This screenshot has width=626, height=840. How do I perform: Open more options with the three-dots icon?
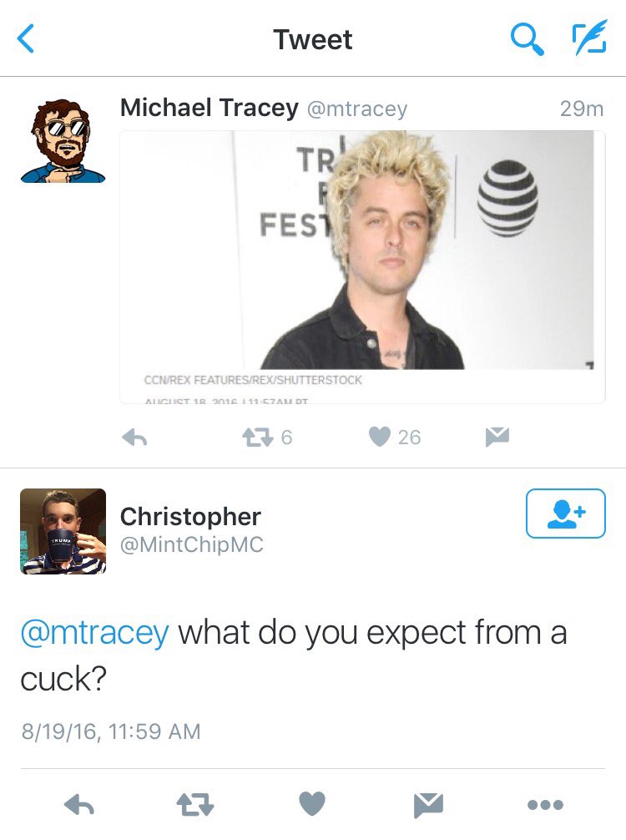pyautogui.click(x=545, y=805)
